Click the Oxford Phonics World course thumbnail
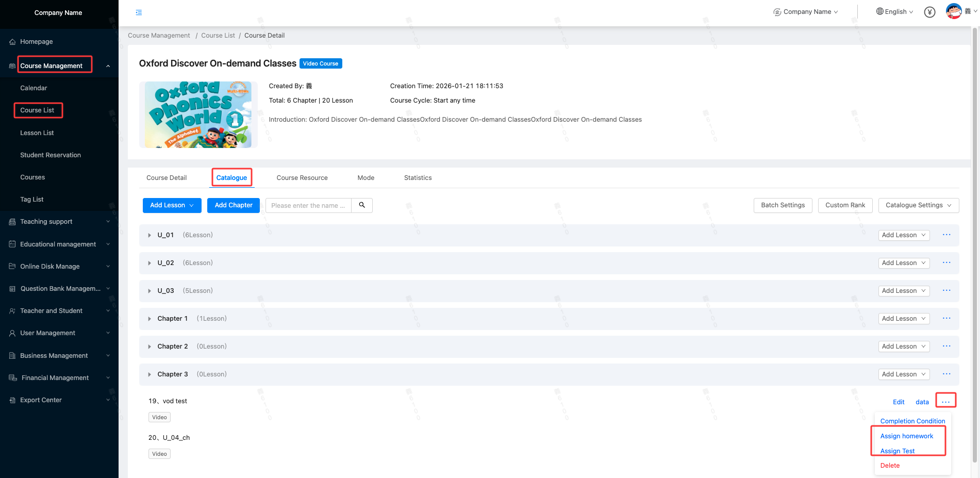980x478 pixels. coord(198,114)
